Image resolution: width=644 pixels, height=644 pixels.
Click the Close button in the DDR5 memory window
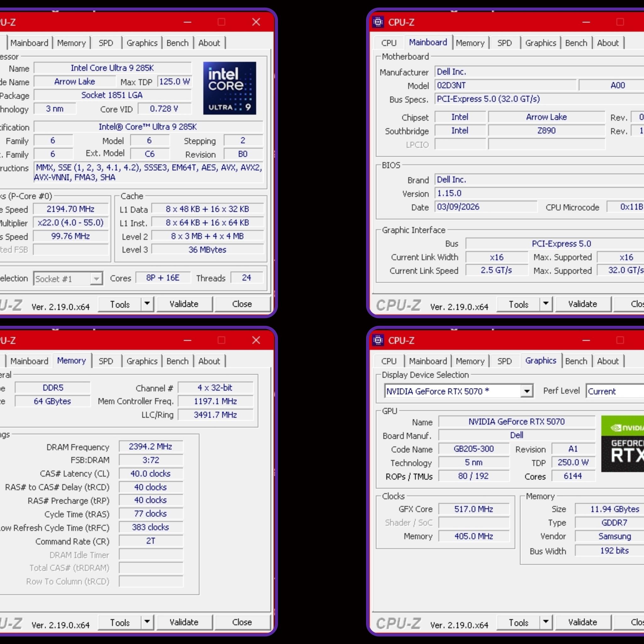[x=242, y=622]
